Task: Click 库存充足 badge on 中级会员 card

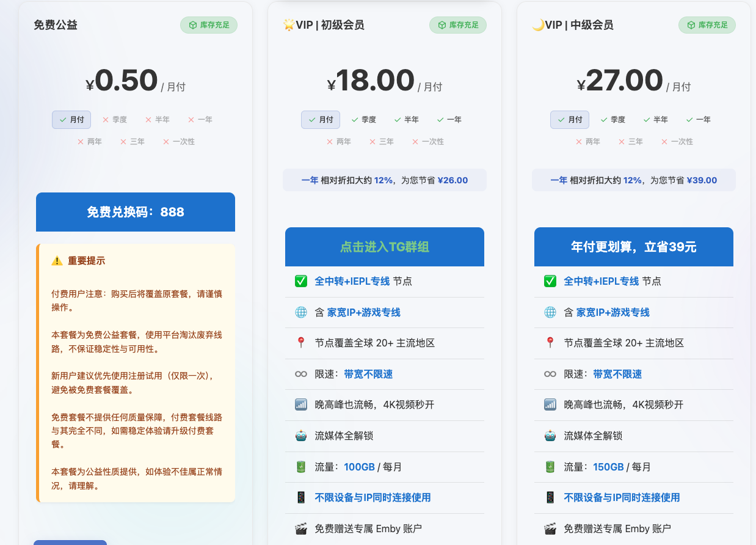Action: click(707, 25)
